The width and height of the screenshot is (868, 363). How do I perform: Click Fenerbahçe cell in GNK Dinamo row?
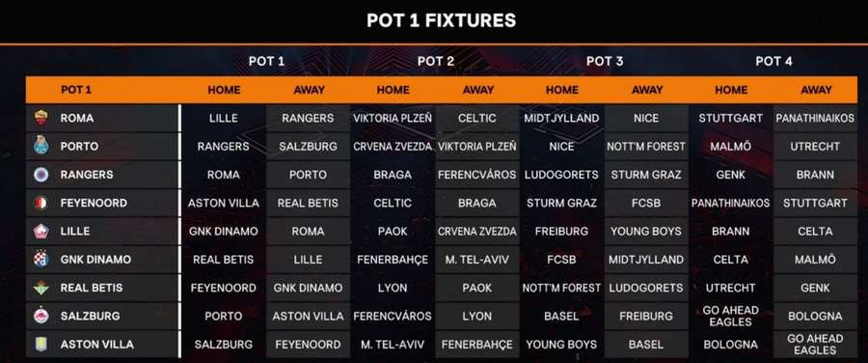click(x=393, y=260)
